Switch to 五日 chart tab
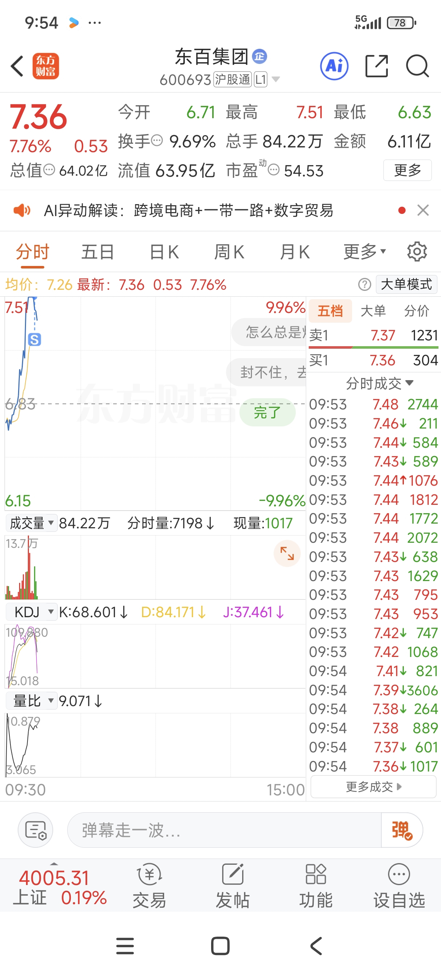This screenshot has width=441, height=980. pos(98,252)
